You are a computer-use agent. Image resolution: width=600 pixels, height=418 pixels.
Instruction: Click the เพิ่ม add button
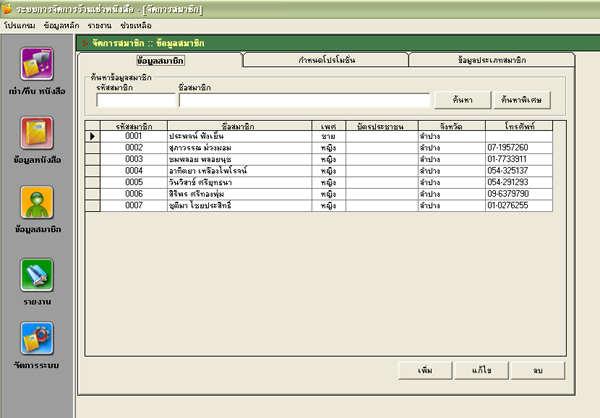(x=423, y=369)
